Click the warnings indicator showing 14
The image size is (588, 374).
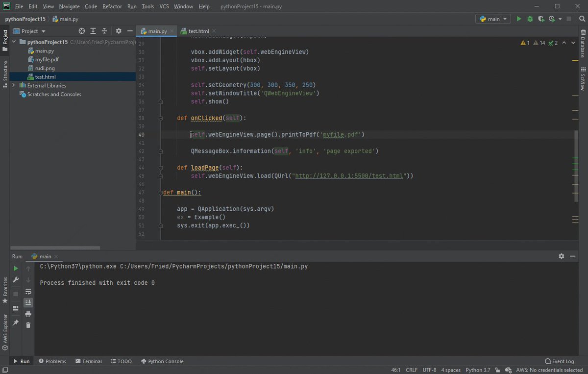(539, 43)
